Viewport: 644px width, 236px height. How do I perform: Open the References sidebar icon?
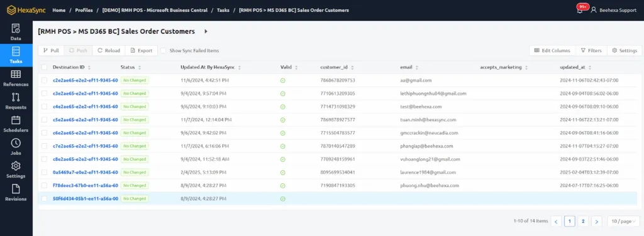[16, 75]
